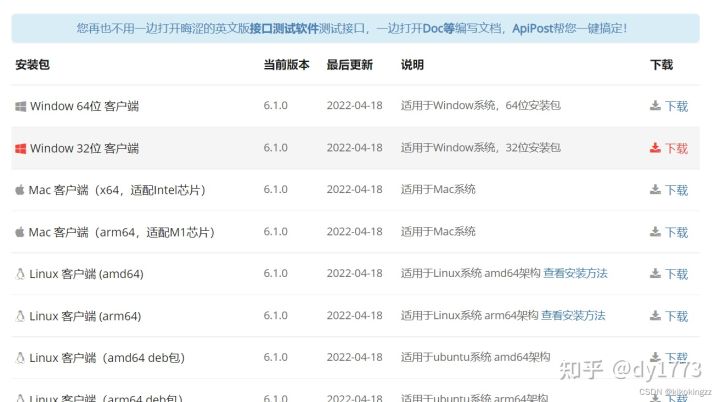Click version 6.1.0 in Window 64位 row
This screenshot has width=720, height=402.
click(x=276, y=106)
